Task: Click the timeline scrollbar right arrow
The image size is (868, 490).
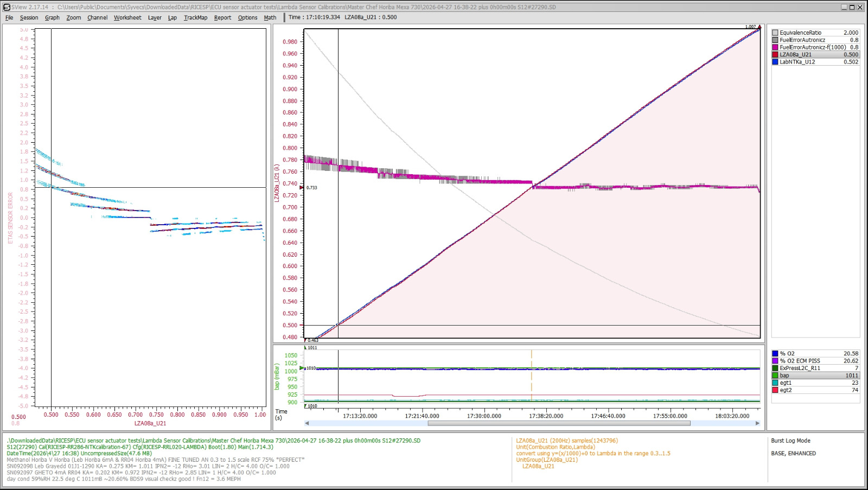Action: (x=757, y=423)
